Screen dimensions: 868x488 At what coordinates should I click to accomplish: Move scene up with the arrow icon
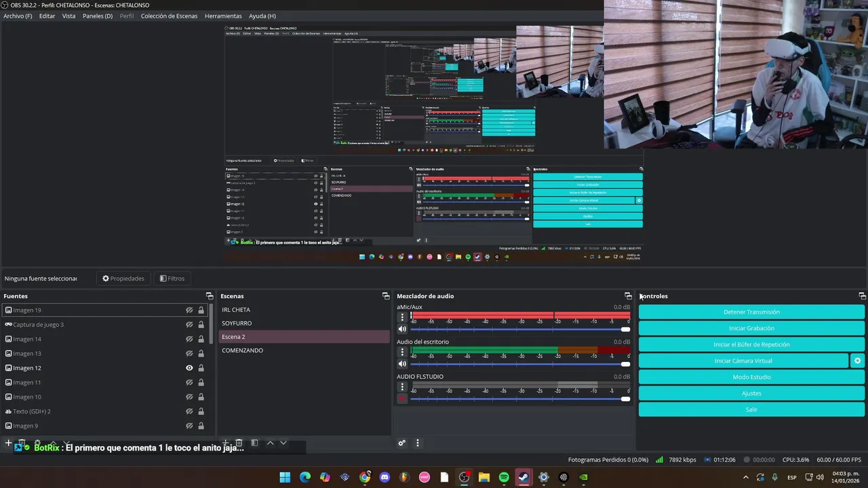[x=270, y=443]
